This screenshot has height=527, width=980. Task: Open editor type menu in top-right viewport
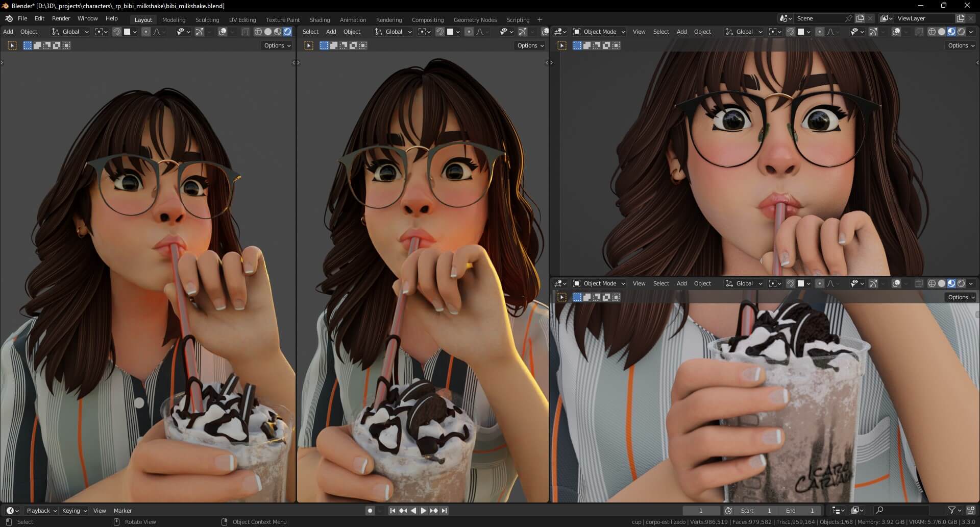[560, 32]
